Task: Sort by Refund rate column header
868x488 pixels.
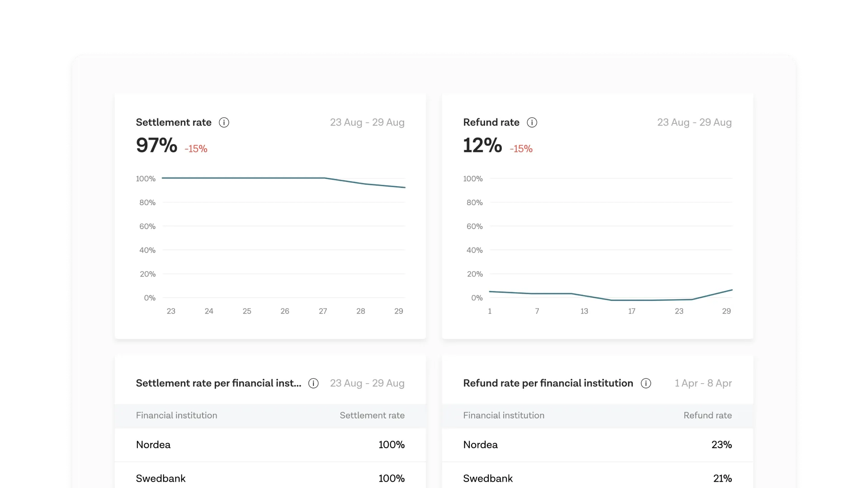Action: click(707, 415)
